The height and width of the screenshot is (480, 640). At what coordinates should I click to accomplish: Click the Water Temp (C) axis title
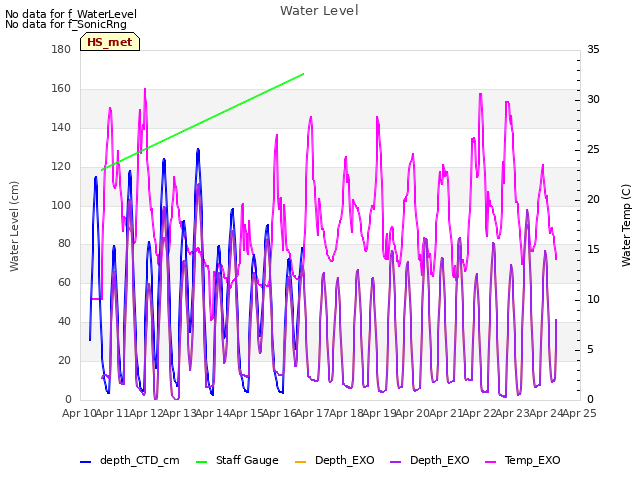pyautogui.click(x=626, y=225)
